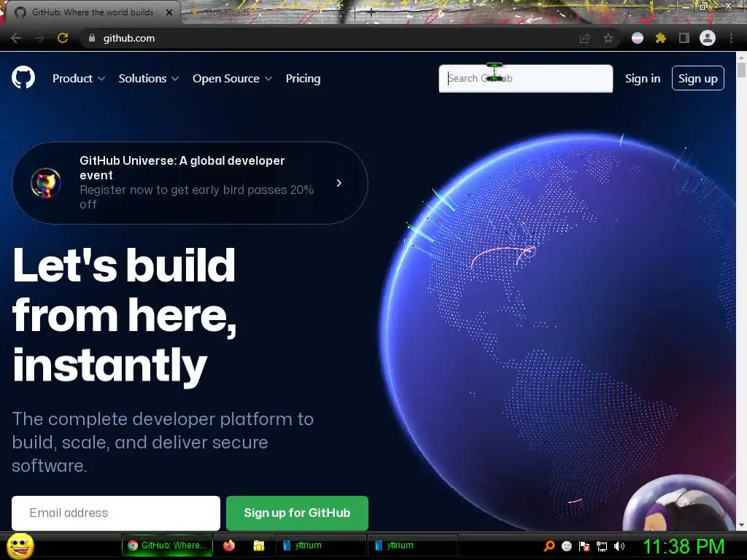Toggle the browser side panel

pos(684,38)
